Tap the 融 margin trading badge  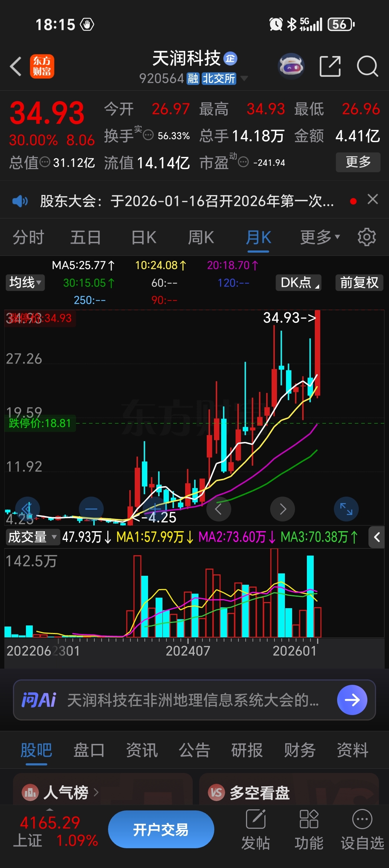193,78
